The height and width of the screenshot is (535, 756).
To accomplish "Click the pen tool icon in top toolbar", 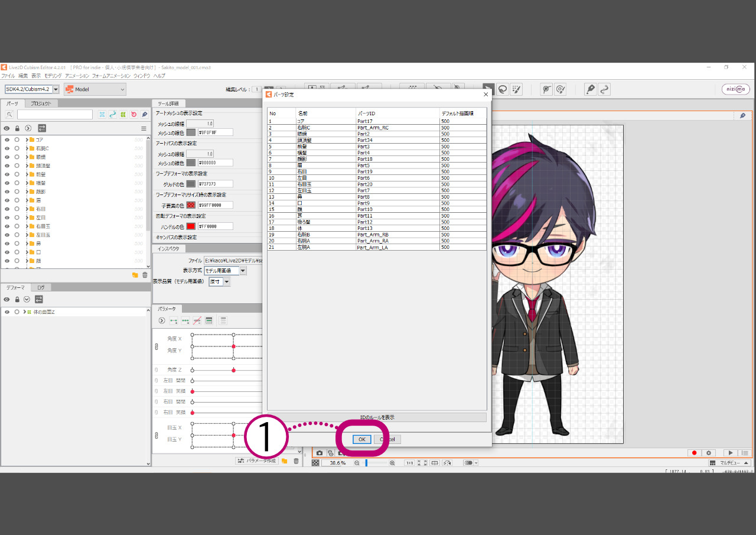I will 590,89.
